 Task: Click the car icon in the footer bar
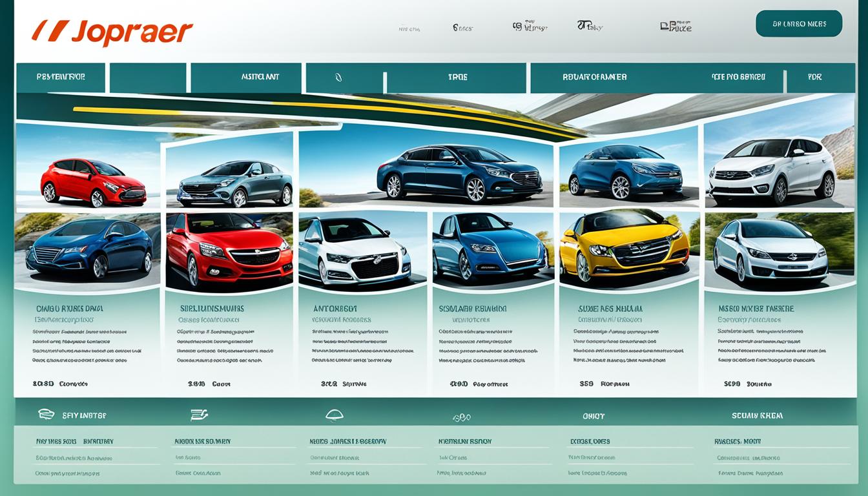46,415
